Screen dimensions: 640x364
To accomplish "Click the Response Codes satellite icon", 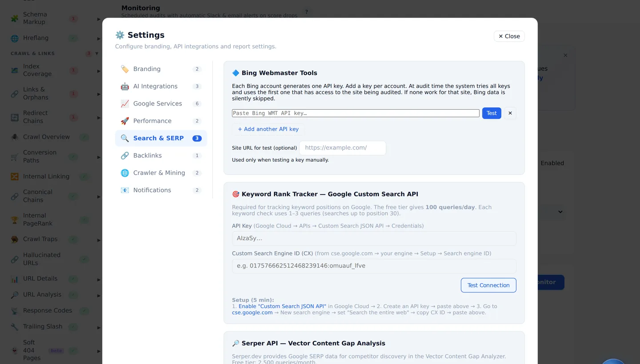I will [x=15, y=311].
